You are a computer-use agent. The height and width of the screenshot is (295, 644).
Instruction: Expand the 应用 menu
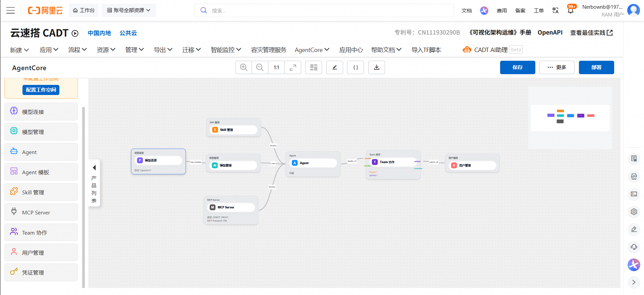tap(49, 50)
